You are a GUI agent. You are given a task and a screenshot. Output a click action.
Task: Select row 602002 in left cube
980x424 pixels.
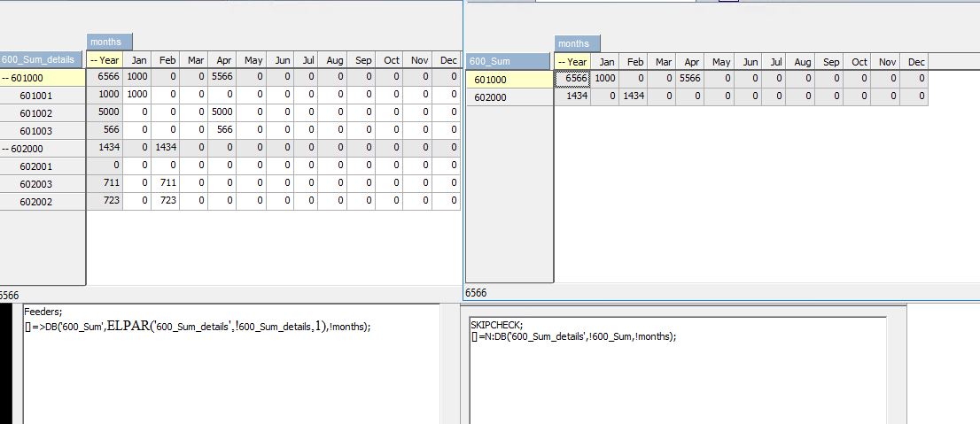[36, 202]
